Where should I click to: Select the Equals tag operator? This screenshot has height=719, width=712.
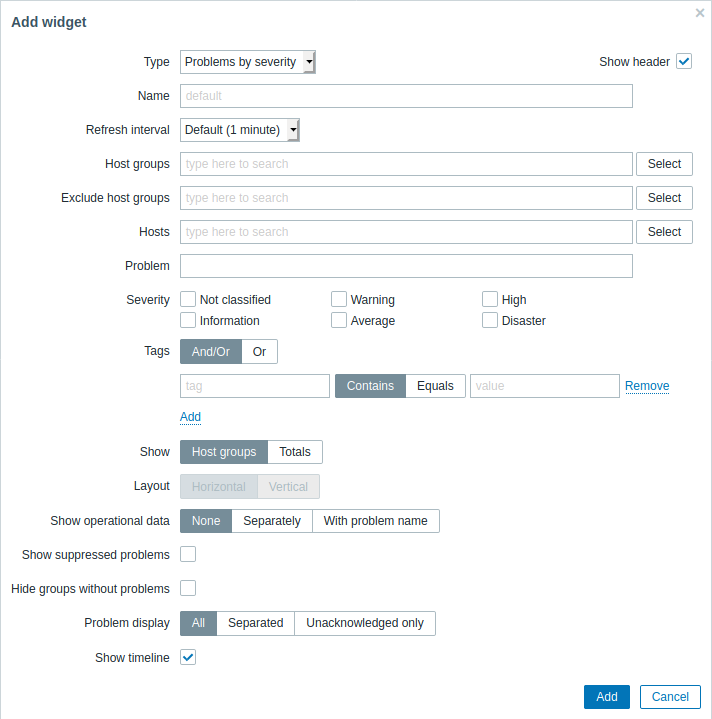[x=435, y=386]
